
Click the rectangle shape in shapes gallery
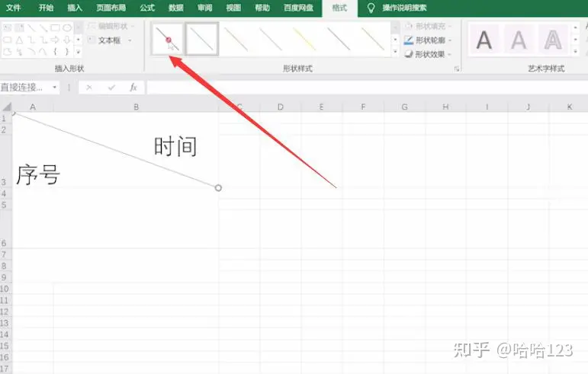point(55,28)
